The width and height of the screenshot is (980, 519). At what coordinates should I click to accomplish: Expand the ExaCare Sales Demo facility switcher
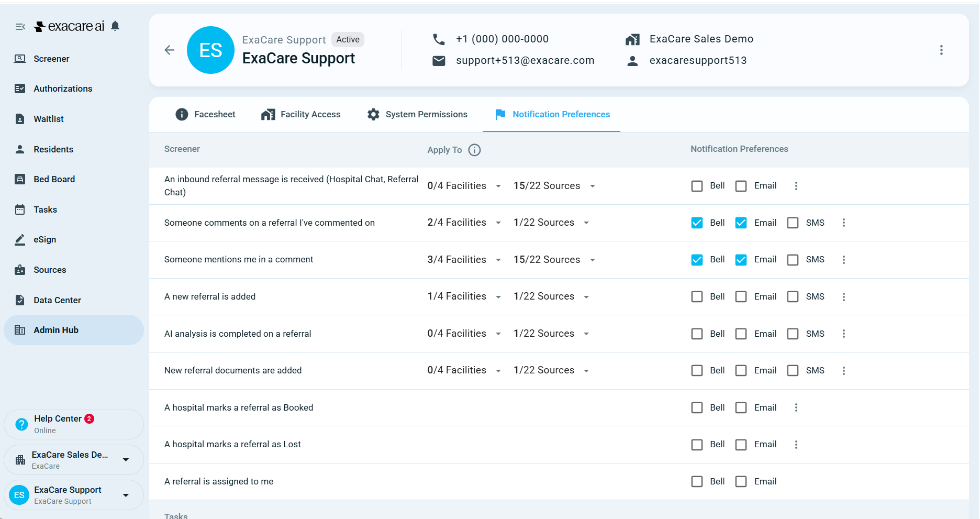tap(74, 460)
